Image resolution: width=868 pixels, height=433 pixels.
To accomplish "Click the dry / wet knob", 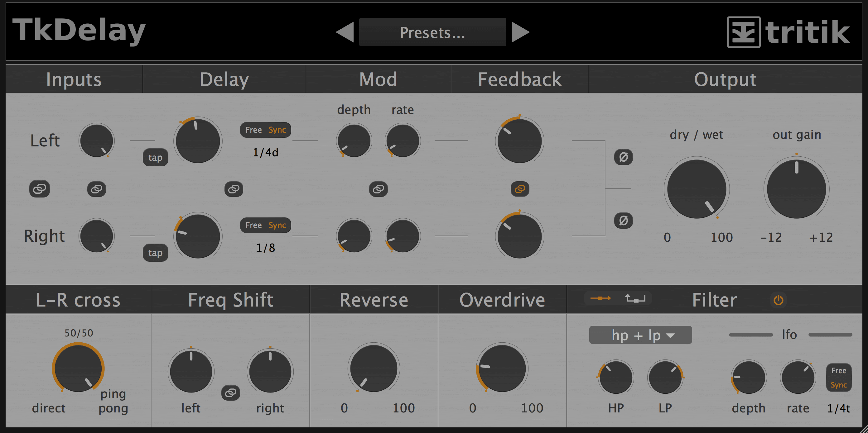I will pos(696,189).
